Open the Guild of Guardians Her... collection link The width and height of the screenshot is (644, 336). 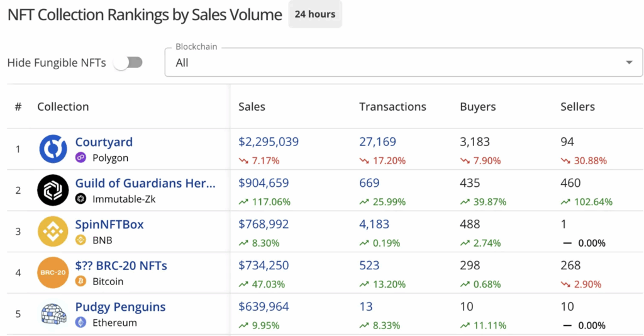pyautogui.click(x=145, y=183)
